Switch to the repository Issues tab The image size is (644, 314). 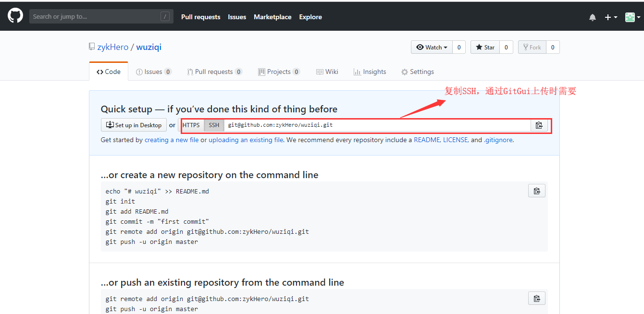[x=154, y=72]
